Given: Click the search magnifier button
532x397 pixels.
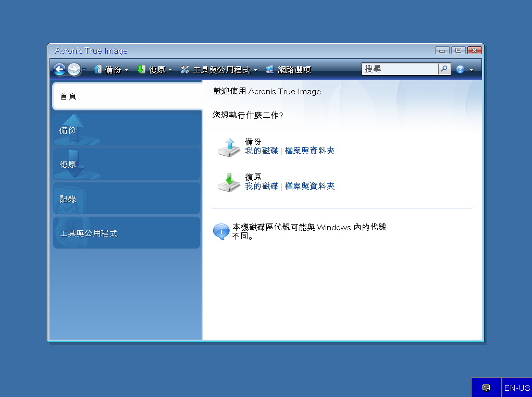Looking at the screenshot, I should (444, 69).
